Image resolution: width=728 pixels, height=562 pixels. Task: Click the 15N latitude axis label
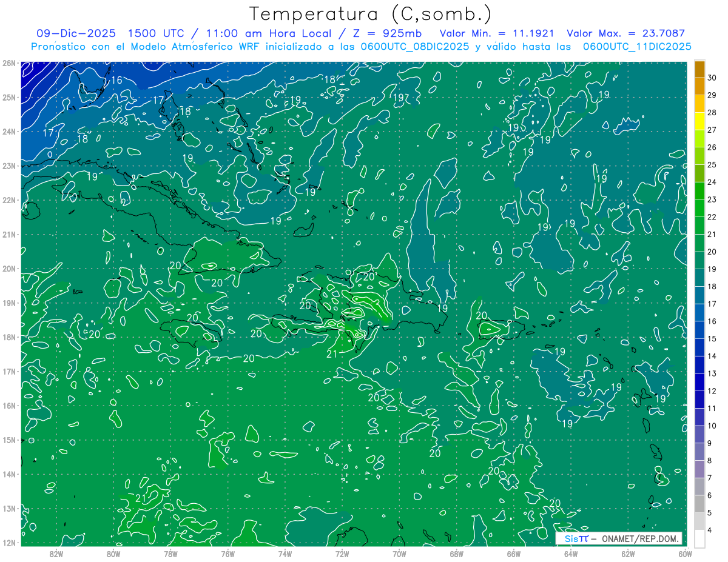(9, 440)
